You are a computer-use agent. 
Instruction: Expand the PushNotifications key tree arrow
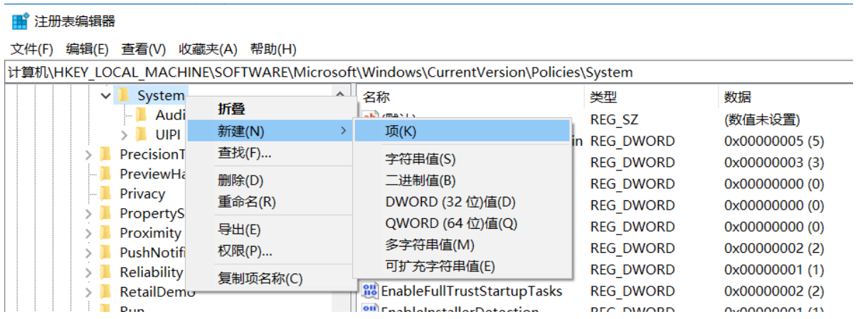pos(88,252)
